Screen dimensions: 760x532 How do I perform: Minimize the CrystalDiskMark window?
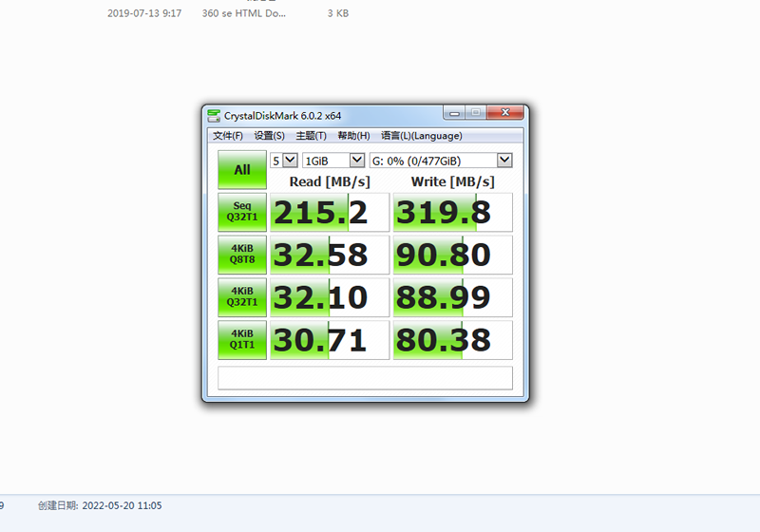454,113
